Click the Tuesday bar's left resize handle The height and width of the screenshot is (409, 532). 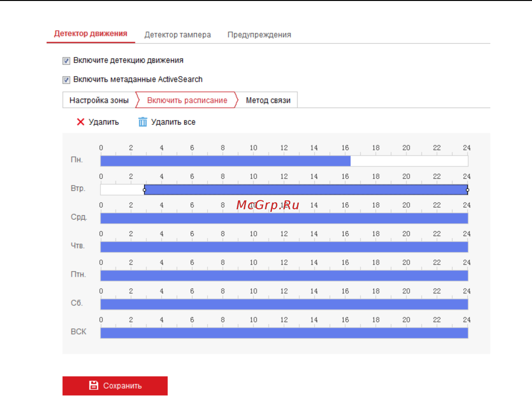click(144, 190)
